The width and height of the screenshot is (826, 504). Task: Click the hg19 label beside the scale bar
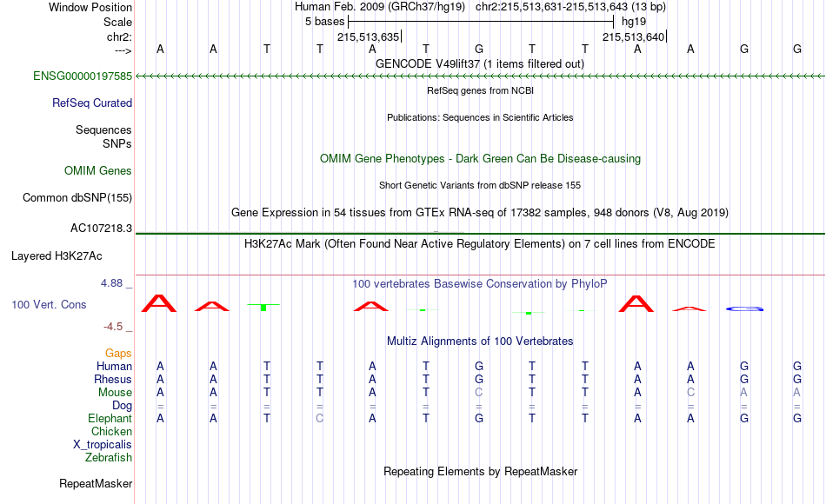(634, 22)
